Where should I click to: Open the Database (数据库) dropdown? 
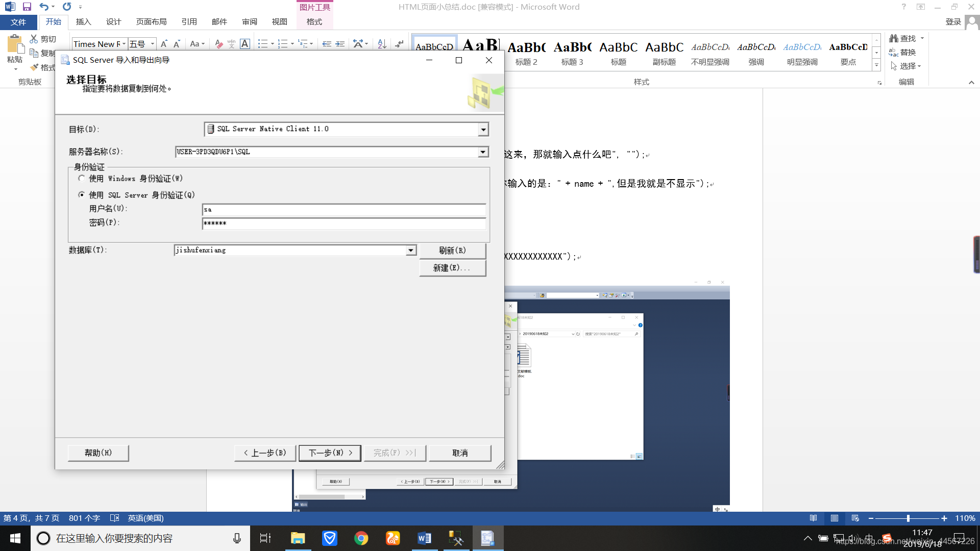(411, 251)
